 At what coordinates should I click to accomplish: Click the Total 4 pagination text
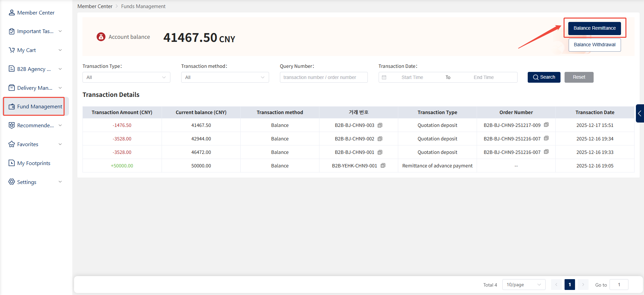(490, 285)
